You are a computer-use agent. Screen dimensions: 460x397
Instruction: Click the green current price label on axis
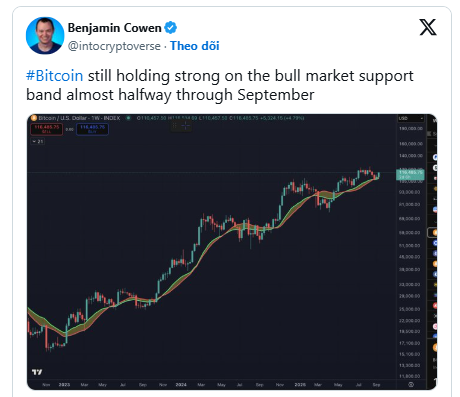[410, 175]
